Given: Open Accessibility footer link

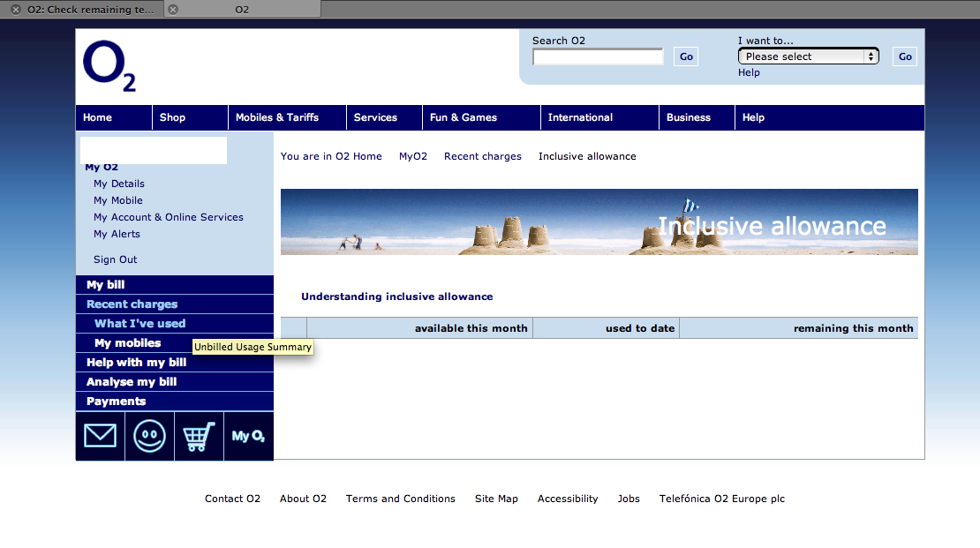Looking at the screenshot, I should click(568, 499).
